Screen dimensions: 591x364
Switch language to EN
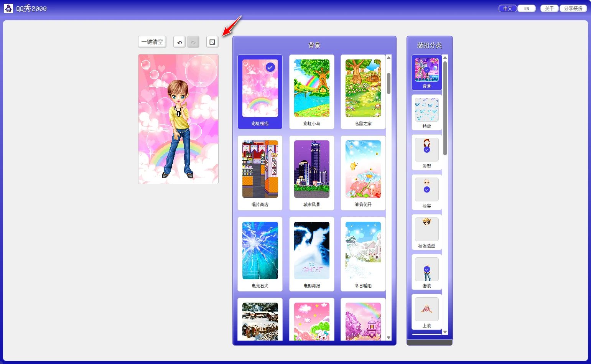[527, 8]
